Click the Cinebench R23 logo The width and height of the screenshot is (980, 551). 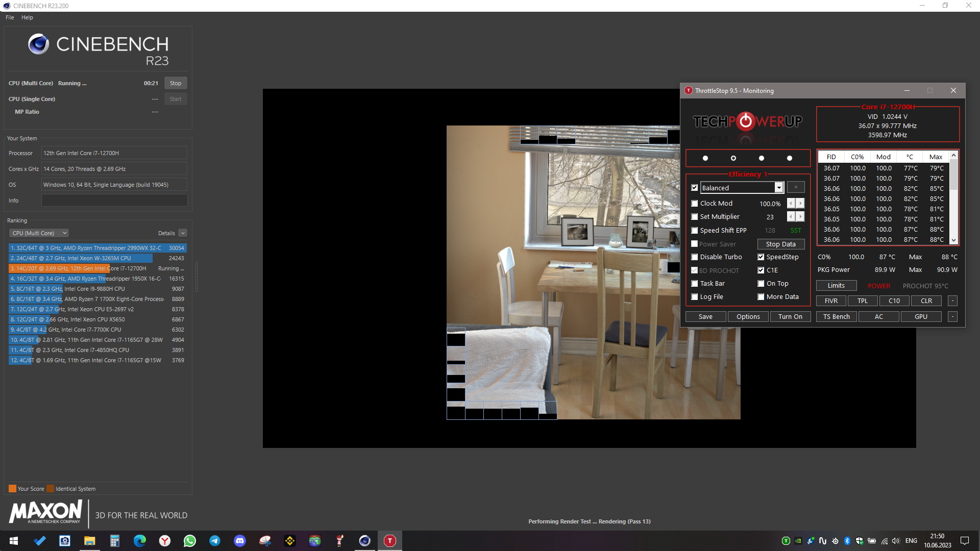click(x=98, y=50)
